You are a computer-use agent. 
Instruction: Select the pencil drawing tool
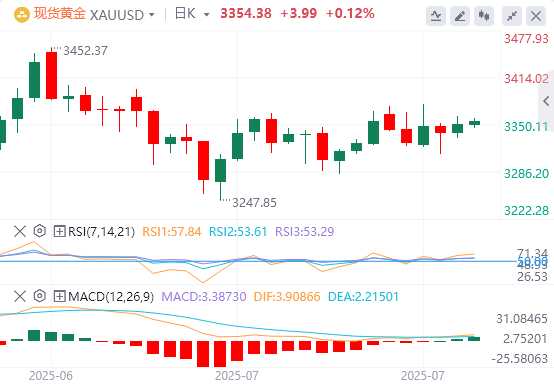460,16
